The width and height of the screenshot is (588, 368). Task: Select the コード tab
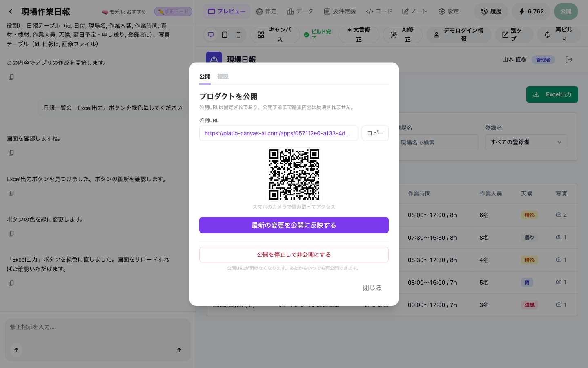point(379,11)
